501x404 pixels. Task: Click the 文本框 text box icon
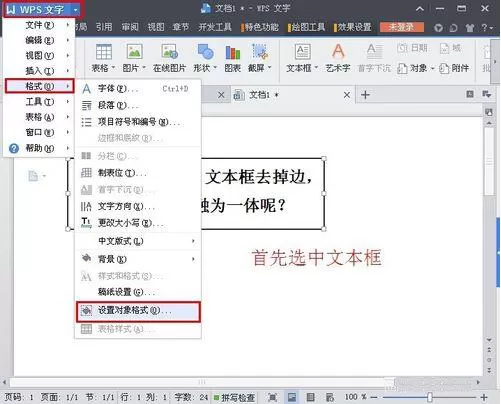click(302, 52)
